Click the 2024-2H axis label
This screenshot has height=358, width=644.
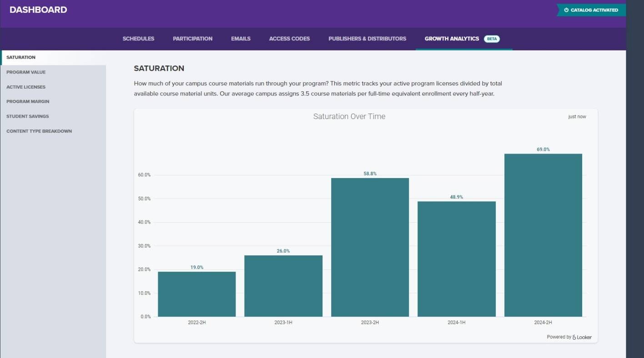543,322
